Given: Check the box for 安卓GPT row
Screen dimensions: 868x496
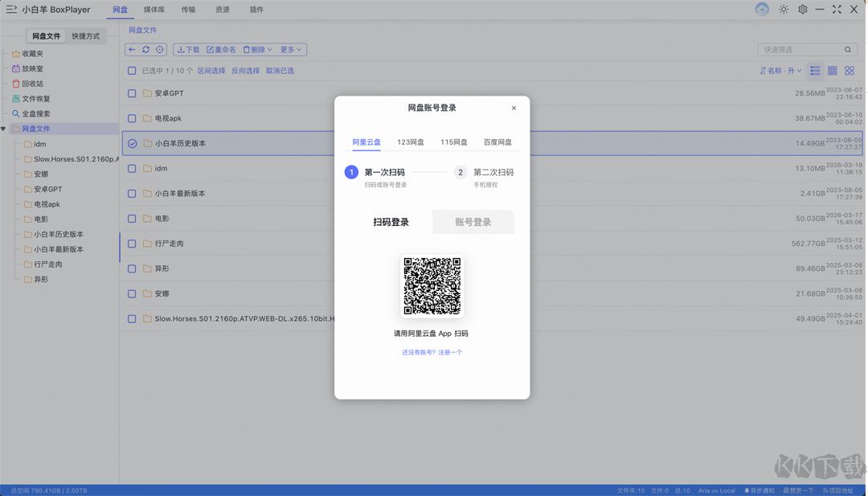Looking at the screenshot, I should click(x=132, y=93).
